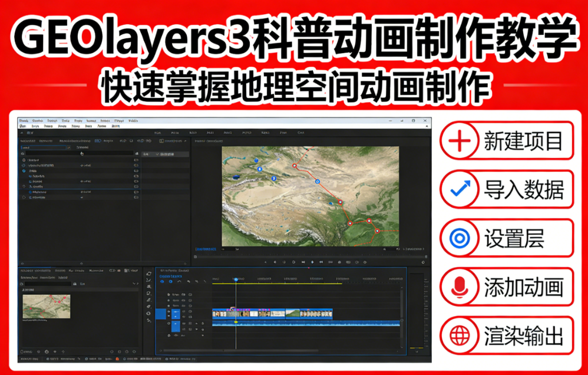Select the map thumbnail in the project panel
Viewport: 588px width, 375px height.
click(46, 307)
